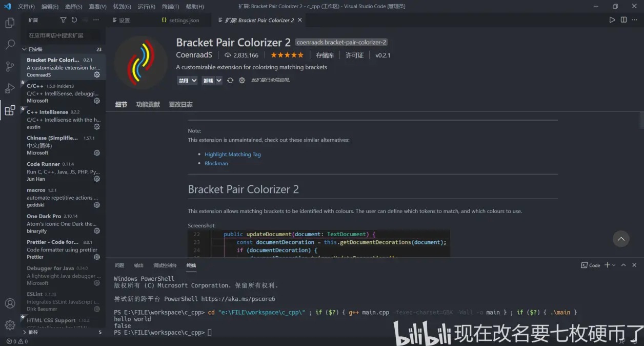
Task: Switch to 输出 panel tab
Action: pos(138,265)
